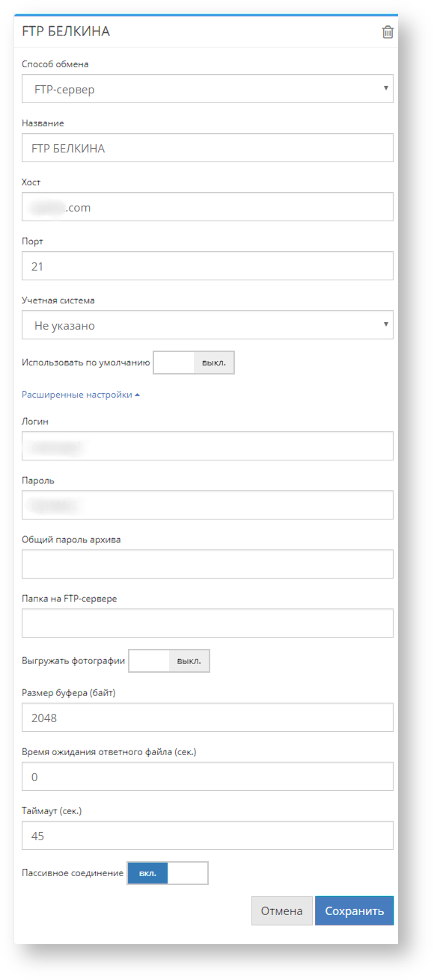Open the Способ обмена dropdown
This screenshot has width=434, height=980.
(x=207, y=89)
